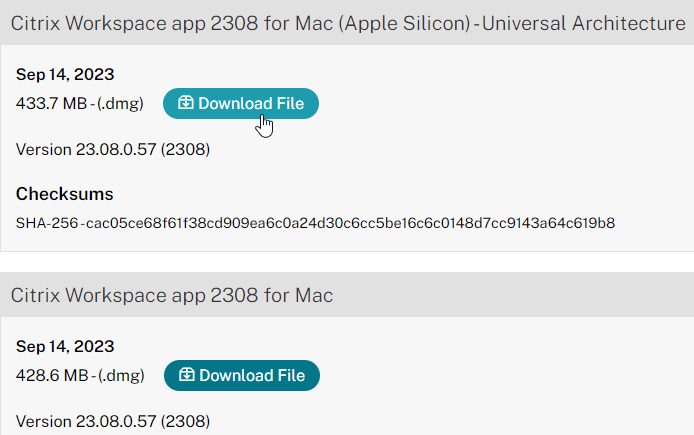Download the Apple Silicon Universal Architecture file
This screenshot has width=694, height=435.
pyautogui.click(x=240, y=103)
